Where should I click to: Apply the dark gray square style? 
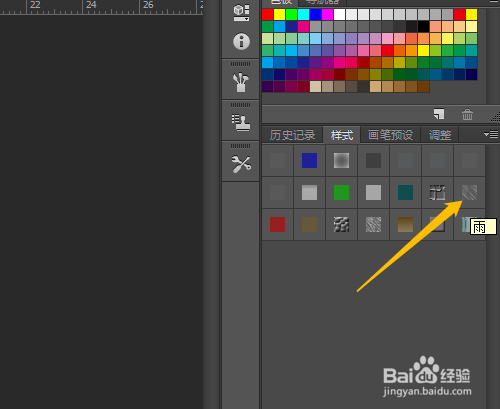pyautogui.click(x=373, y=160)
